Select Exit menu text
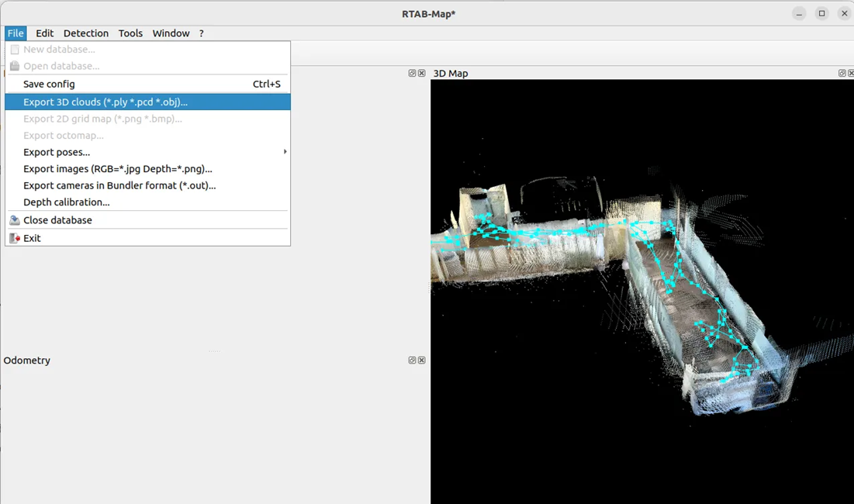Image resolution: width=854 pixels, height=504 pixels. 32,238
